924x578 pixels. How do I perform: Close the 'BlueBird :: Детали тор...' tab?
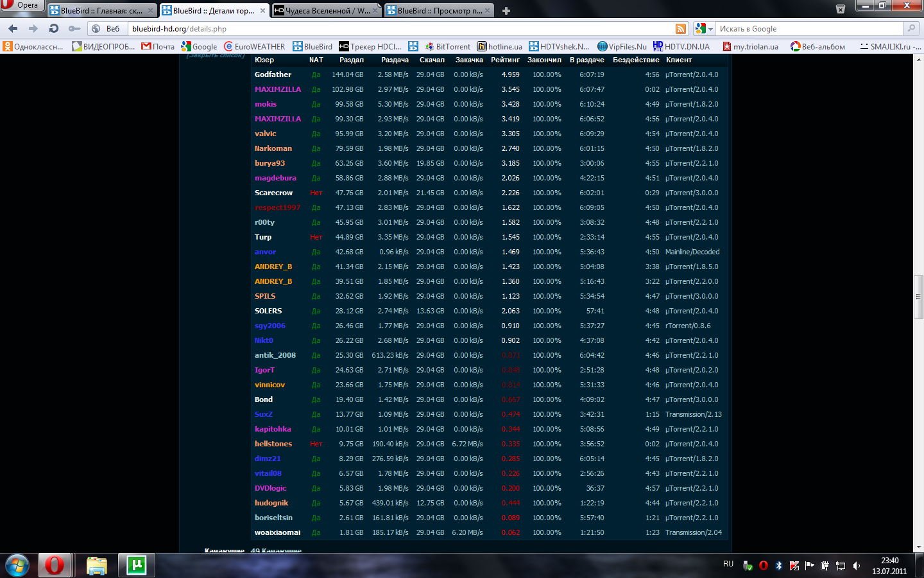pos(262,11)
